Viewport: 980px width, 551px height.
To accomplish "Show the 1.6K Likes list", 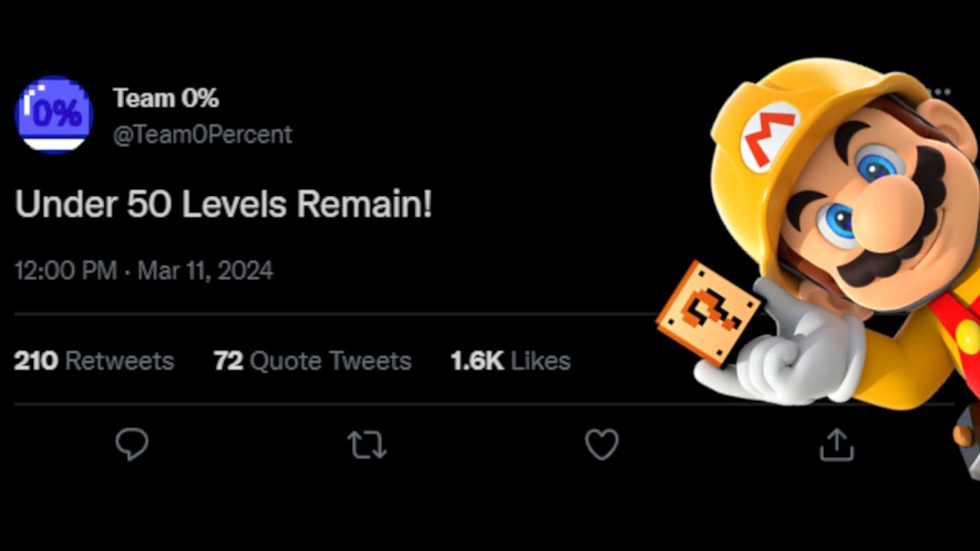I will [x=511, y=360].
